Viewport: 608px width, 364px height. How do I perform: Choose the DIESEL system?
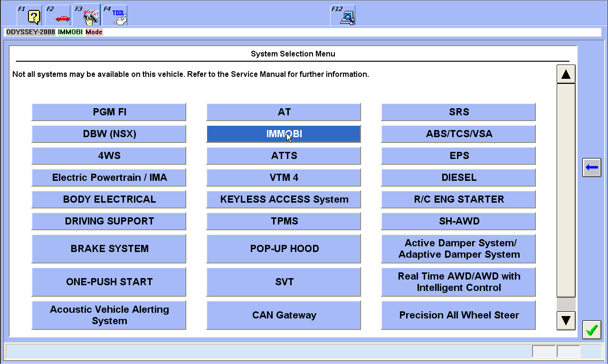coord(458,177)
